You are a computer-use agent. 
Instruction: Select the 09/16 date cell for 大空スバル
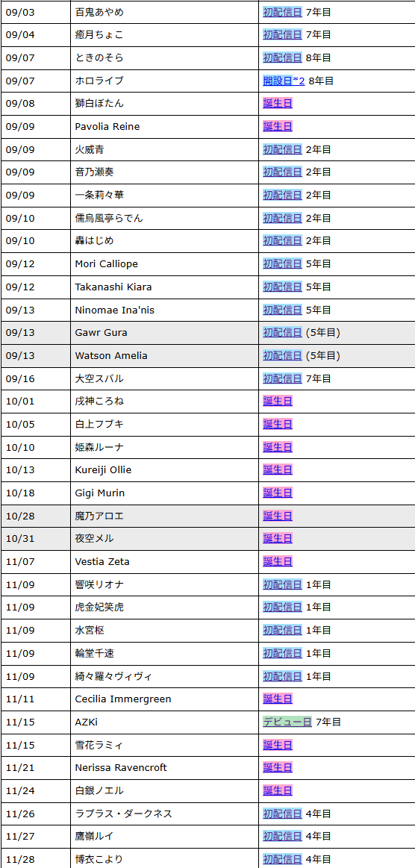36,378
